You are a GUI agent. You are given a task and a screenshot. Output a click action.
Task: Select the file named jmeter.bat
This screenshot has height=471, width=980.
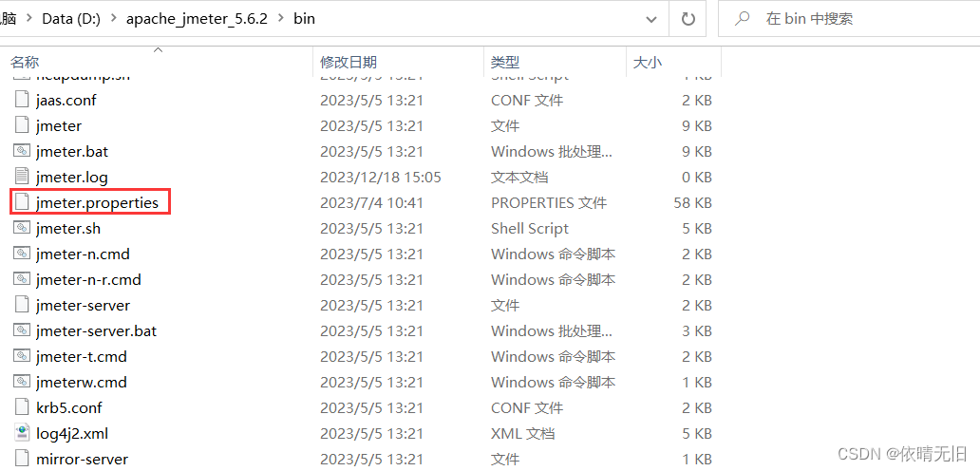72,151
